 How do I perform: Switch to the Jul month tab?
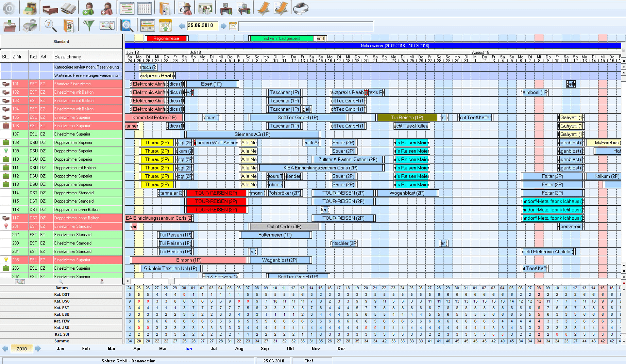point(213,349)
